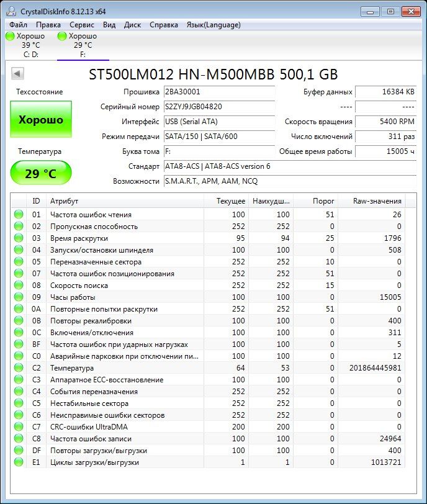Image resolution: width=427 pixels, height=504 pixels.
Task: Click the Наихудш... column header
Action: click(x=271, y=201)
